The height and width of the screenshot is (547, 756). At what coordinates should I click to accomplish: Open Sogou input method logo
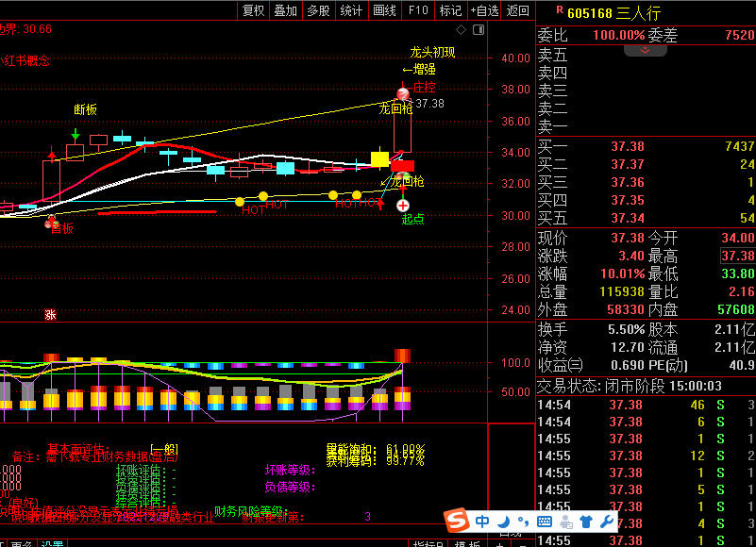pyautogui.click(x=458, y=521)
